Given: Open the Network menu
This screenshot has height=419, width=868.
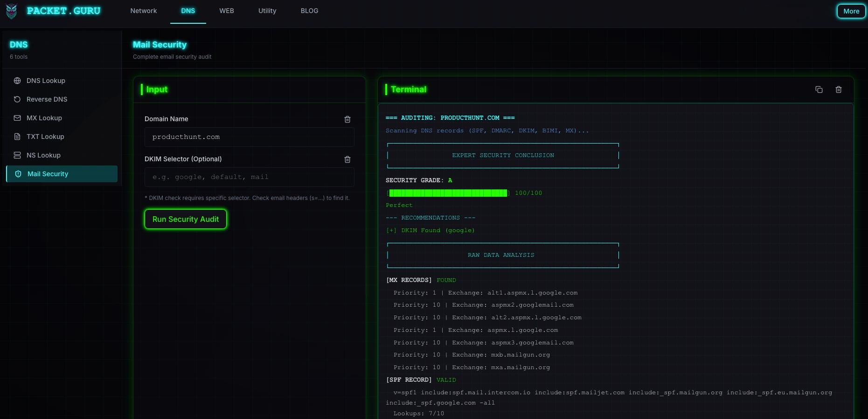Looking at the screenshot, I should [x=144, y=11].
